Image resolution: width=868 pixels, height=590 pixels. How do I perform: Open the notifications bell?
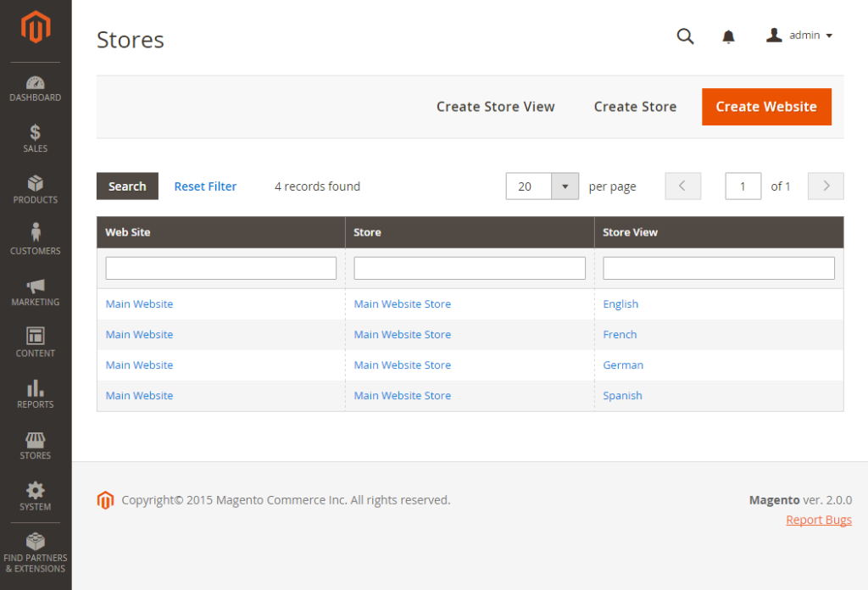[x=728, y=36]
